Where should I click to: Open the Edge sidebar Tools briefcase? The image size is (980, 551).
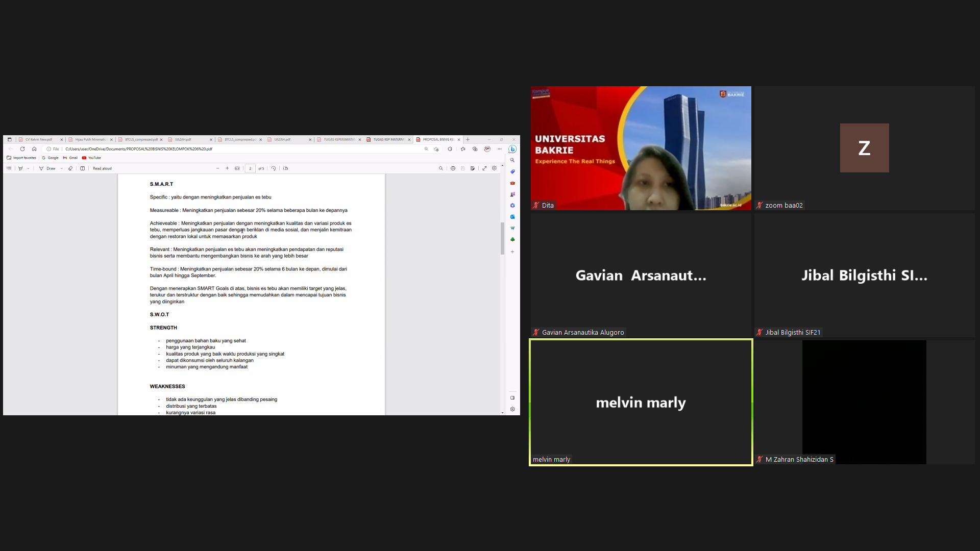[512, 183]
